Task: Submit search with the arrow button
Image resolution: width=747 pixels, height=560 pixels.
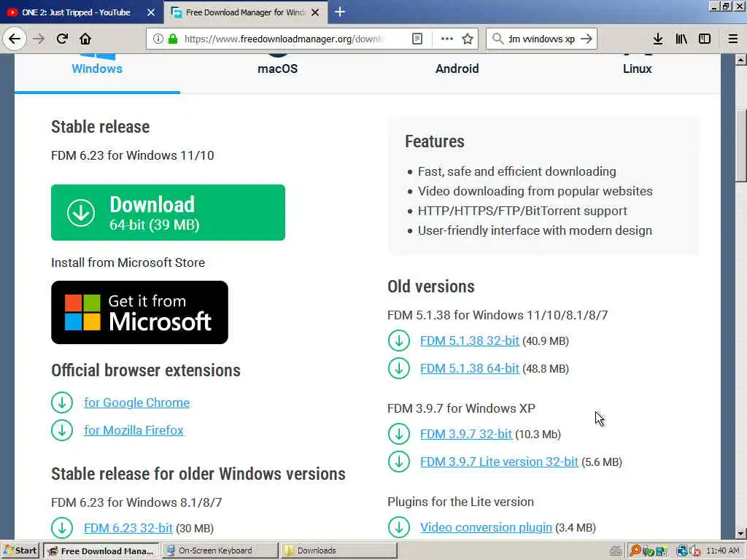Action: 587,39
